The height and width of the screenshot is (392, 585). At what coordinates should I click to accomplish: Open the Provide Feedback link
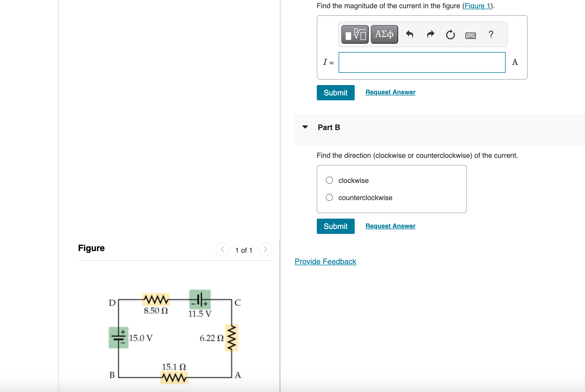click(325, 261)
